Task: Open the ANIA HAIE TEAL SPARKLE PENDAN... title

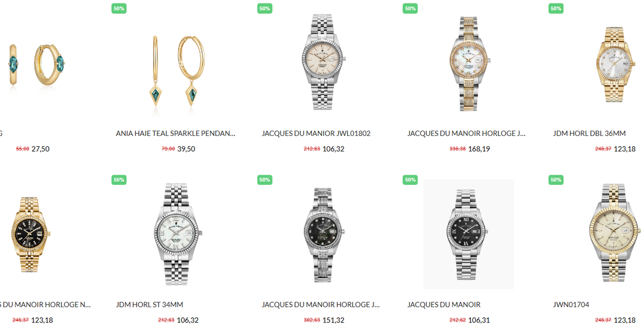Action: click(175, 134)
